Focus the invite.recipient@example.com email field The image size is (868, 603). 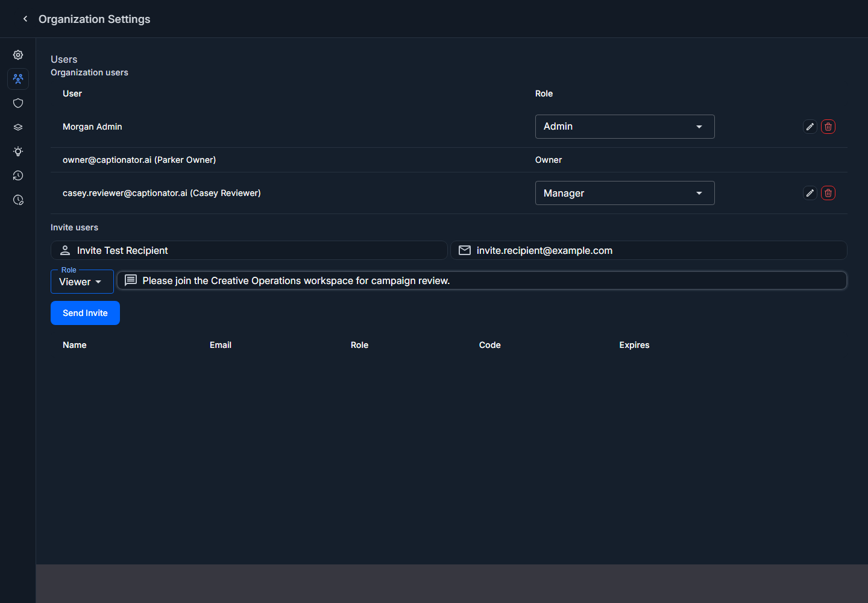tap(649, 250)
